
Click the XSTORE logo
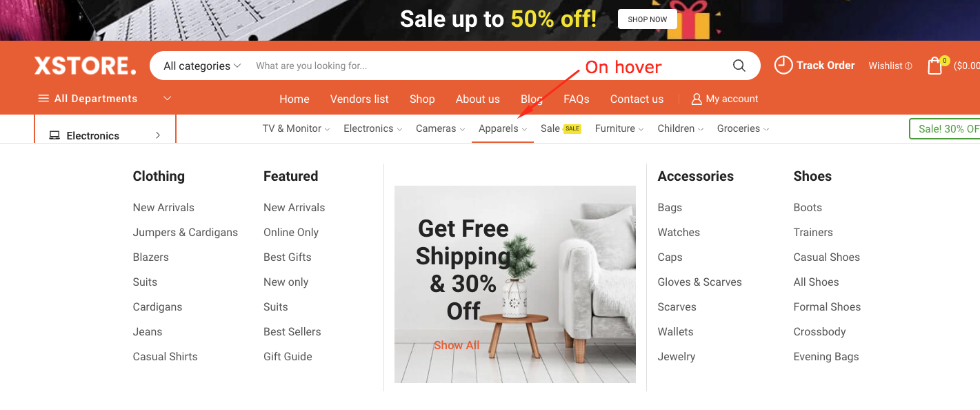click(86, 66)
